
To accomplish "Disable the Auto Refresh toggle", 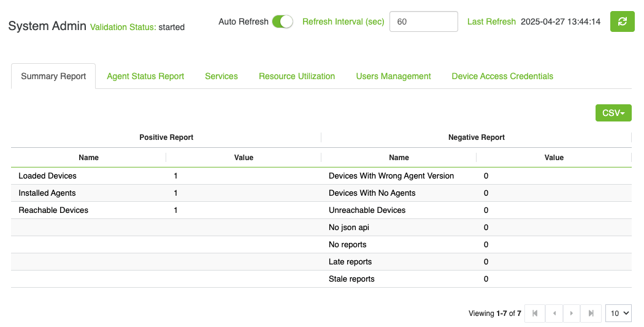I will pyautogui.click(x=282, y=21).
